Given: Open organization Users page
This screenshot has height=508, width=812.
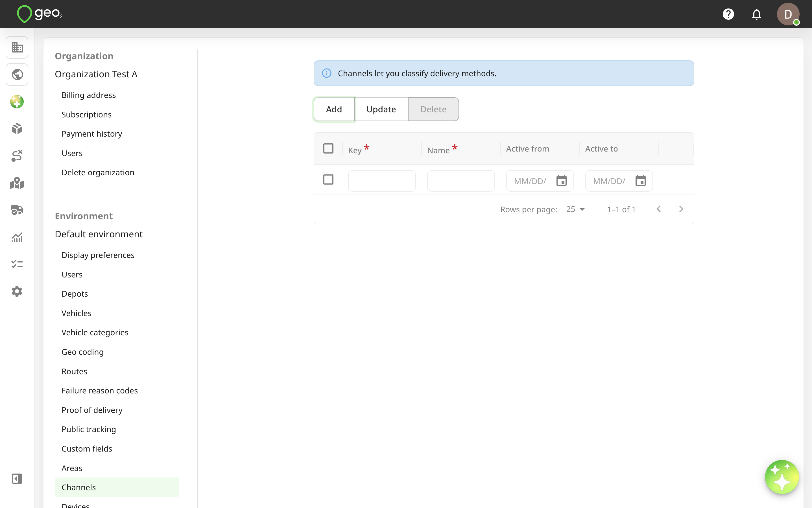Looking at the screenshot, I should coord(72,153).
